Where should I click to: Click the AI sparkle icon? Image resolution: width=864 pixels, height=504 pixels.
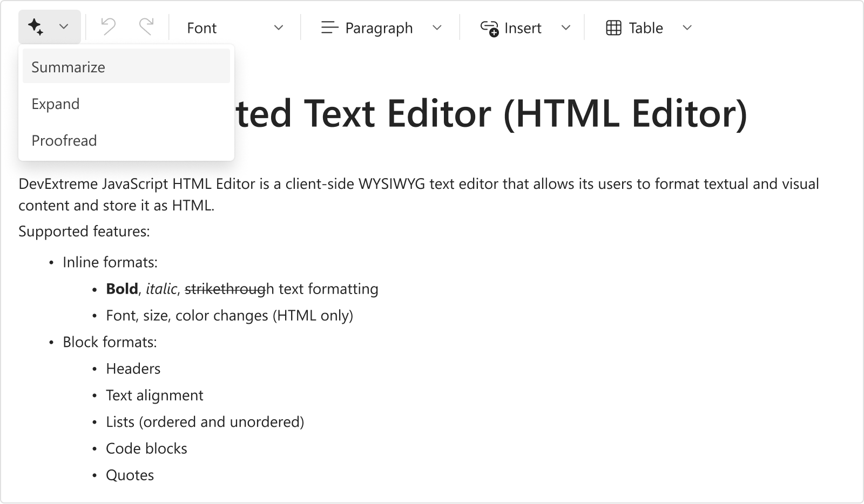pos(36,27)
